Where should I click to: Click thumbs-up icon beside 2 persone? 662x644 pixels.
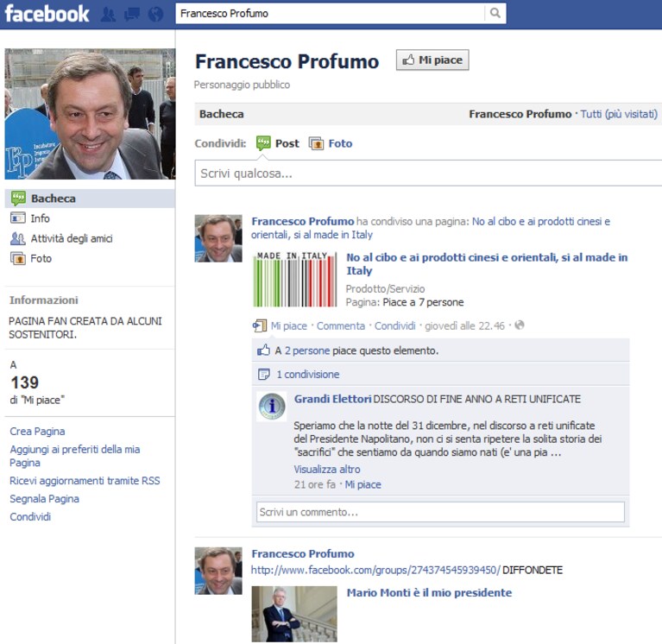click(263, 350)
